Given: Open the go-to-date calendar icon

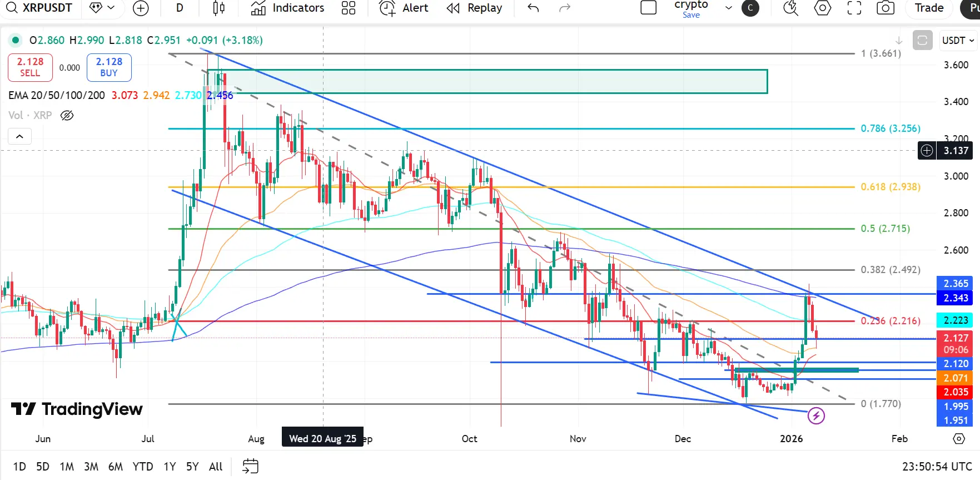Looking at the screenshot, I should click(x=251, y=466).
